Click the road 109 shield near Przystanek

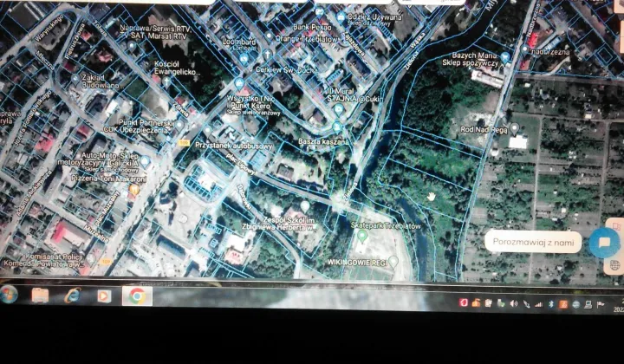coord(184,143)
